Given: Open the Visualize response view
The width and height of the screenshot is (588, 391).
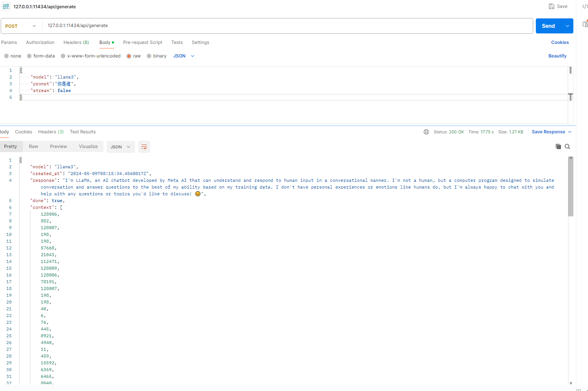Looking at the screenshot, I should pos(88,146).
